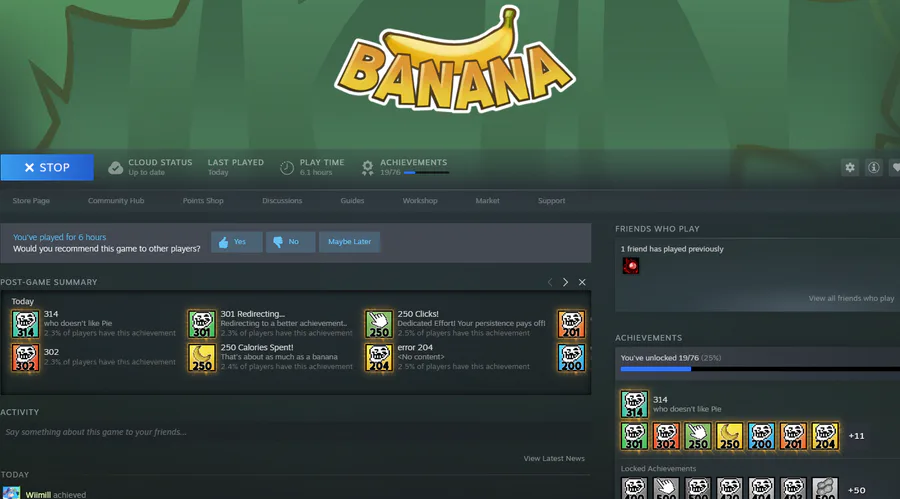Click "You've played for 6 hours" text
The image size is (900, 499).
60,237
